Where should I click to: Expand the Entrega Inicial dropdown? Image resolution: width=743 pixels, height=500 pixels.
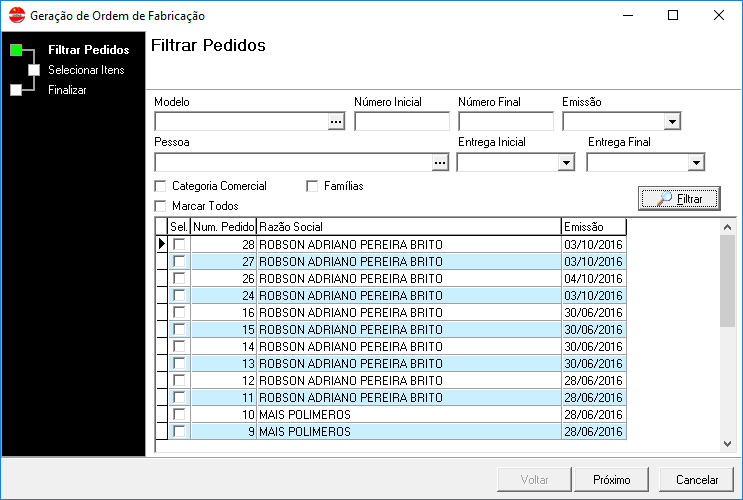coord(566,163)
